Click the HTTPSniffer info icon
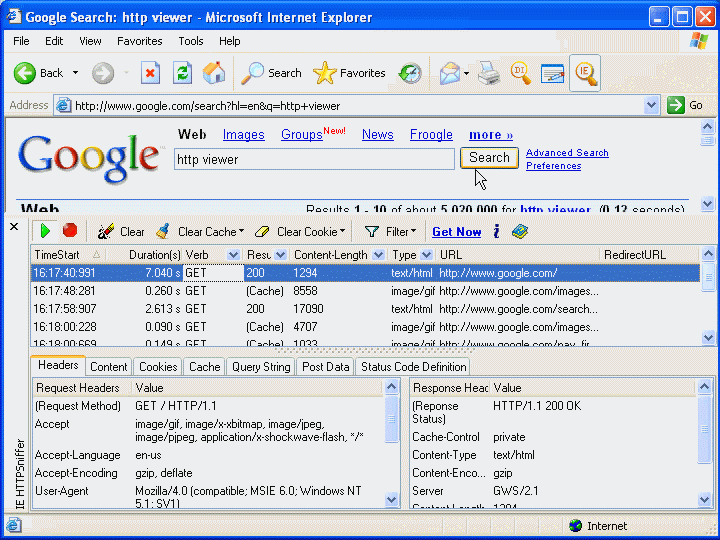 tap(496, 232)
